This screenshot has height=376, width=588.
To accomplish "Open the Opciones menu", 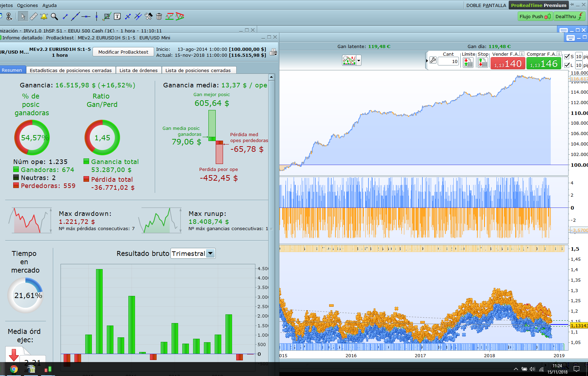I will coord(27,5).
